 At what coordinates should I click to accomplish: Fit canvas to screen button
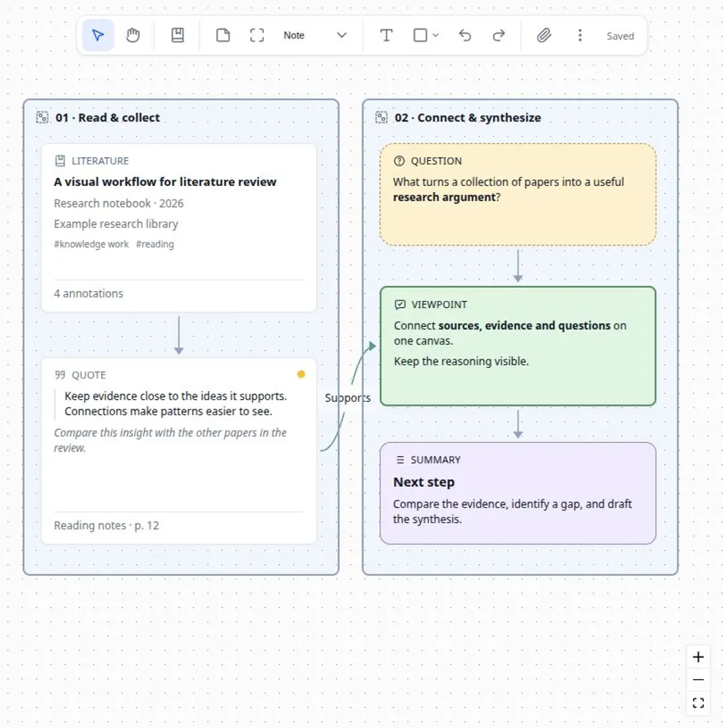(x=698, y=703)
